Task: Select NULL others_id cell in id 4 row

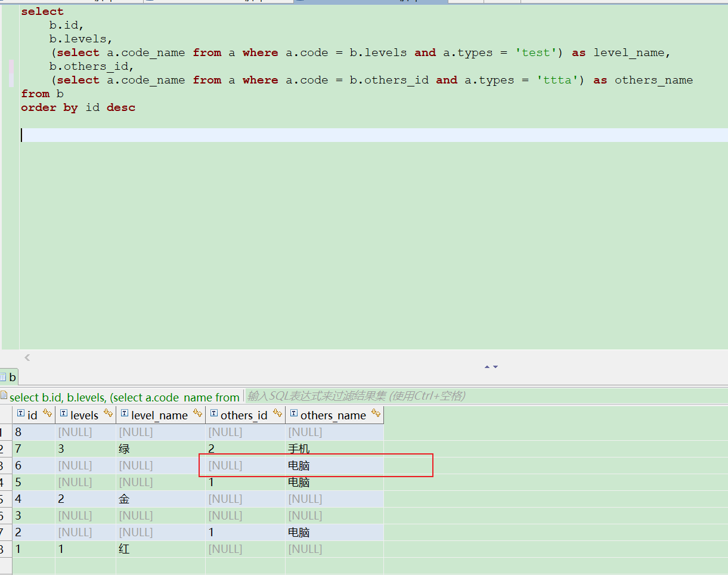Action: (x=245, y=499)
